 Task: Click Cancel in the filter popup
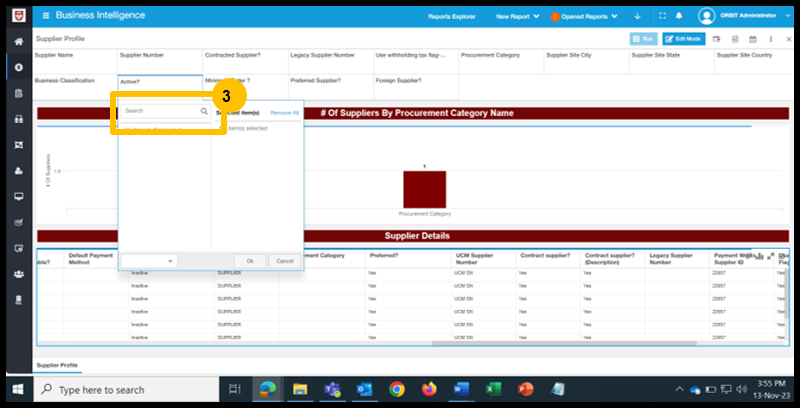[285, 261]
